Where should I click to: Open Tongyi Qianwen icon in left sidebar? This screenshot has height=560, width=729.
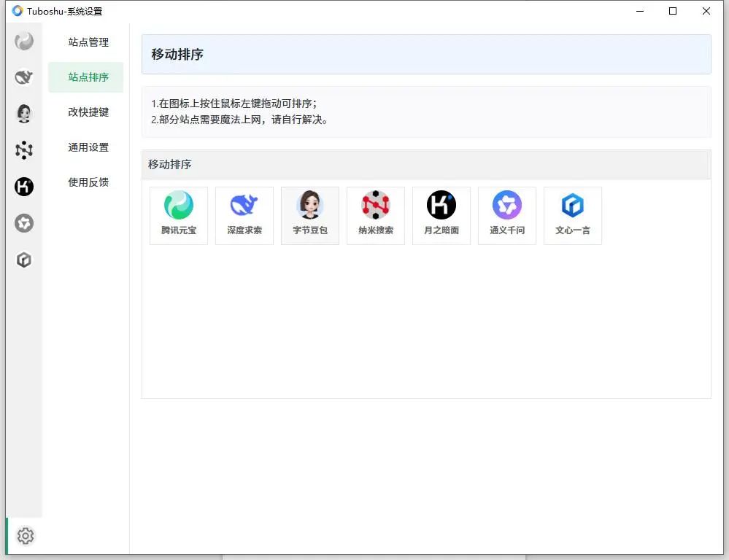[23, 223]
